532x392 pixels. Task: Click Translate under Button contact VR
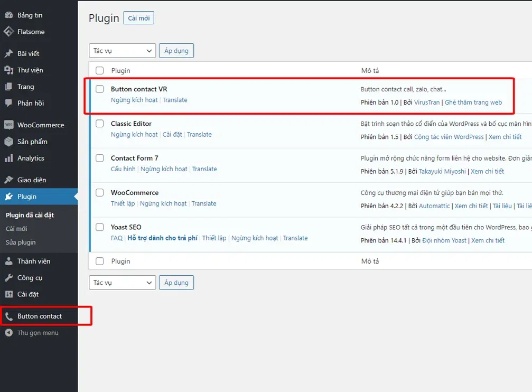click(x=175, y=100)
